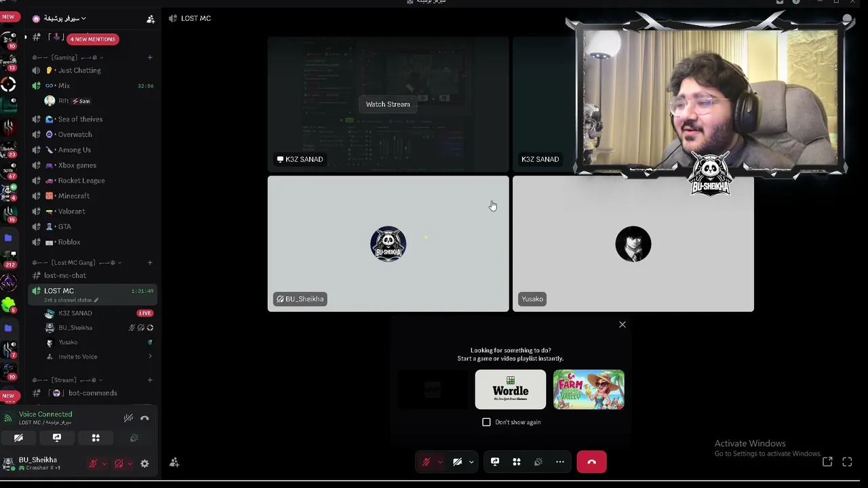Check the 'Don't show again' box
868x488 pixels.
486,422
